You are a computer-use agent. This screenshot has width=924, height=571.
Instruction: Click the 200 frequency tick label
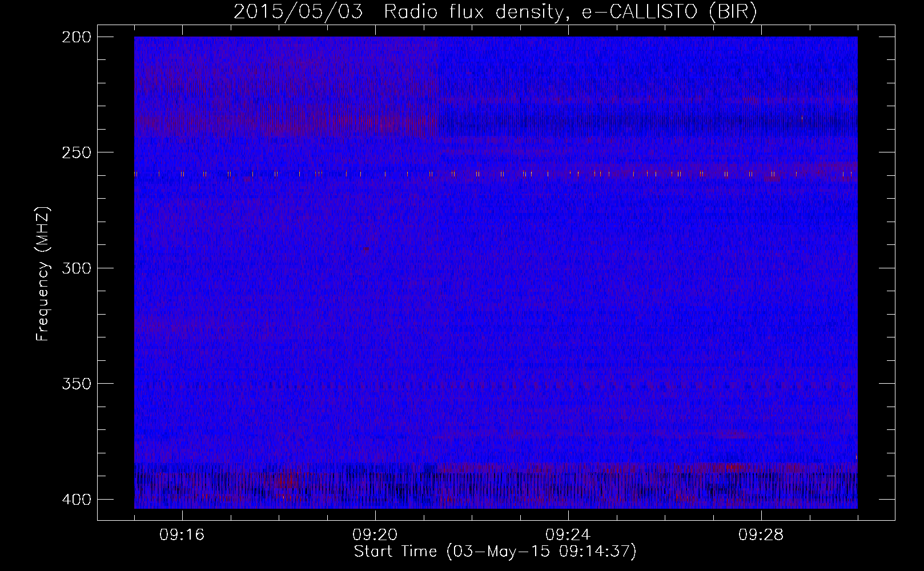coord(76,37)
